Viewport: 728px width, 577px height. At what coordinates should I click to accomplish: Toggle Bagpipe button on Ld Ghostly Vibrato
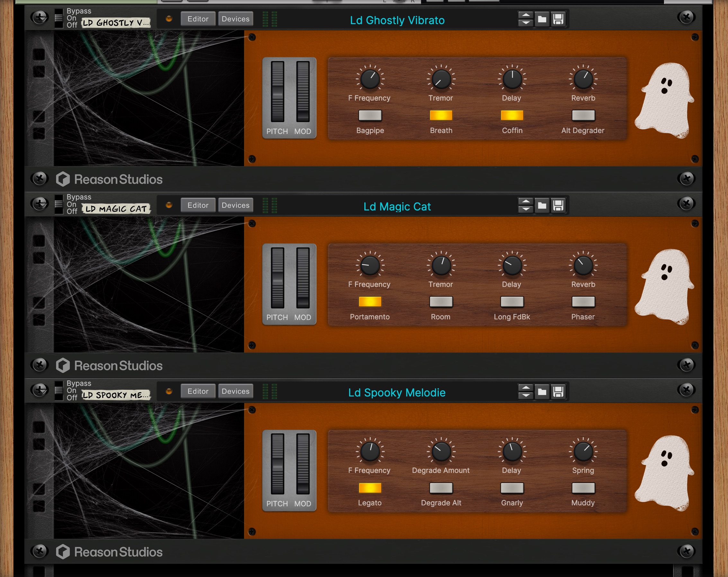(x=370, y=115)
